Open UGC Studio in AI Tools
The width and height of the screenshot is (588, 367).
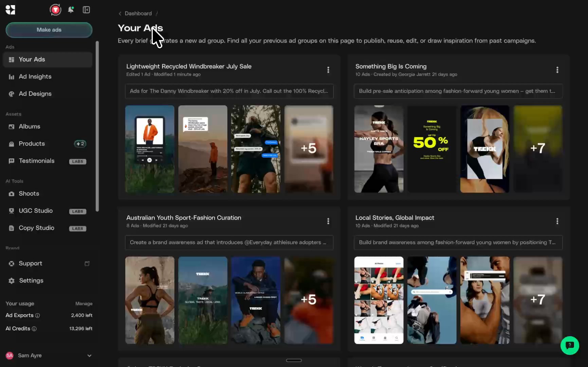coord(36,211)
